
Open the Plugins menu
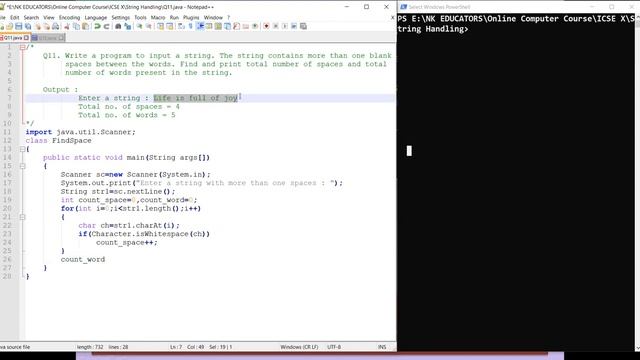click(x=191, y=18)
